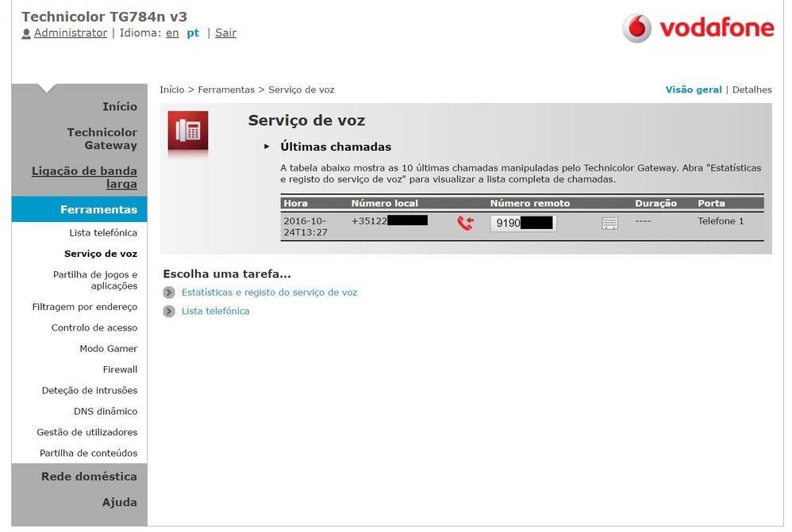Toggle to Visão geral view
The width and height of the screenshot is (792, 532).
tap(693, 90)
